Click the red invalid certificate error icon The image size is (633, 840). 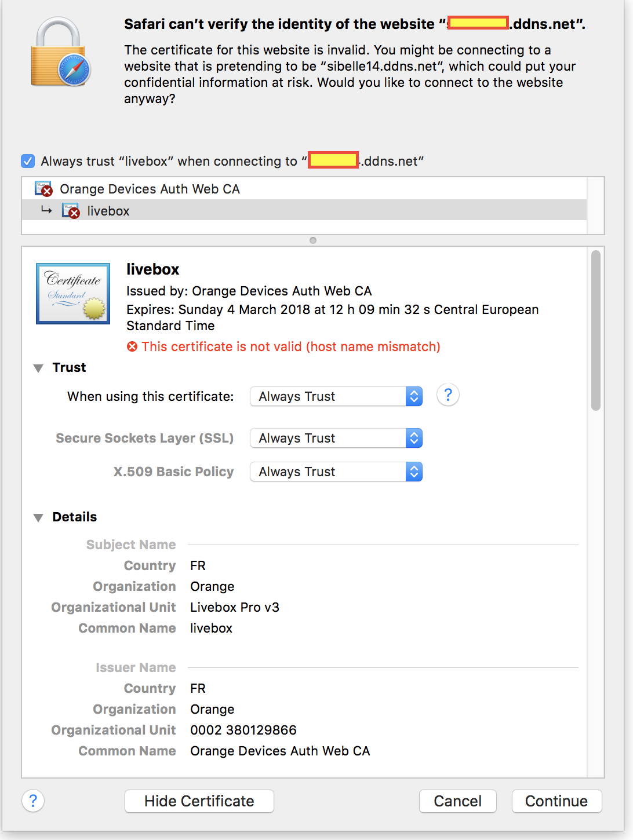133,346
